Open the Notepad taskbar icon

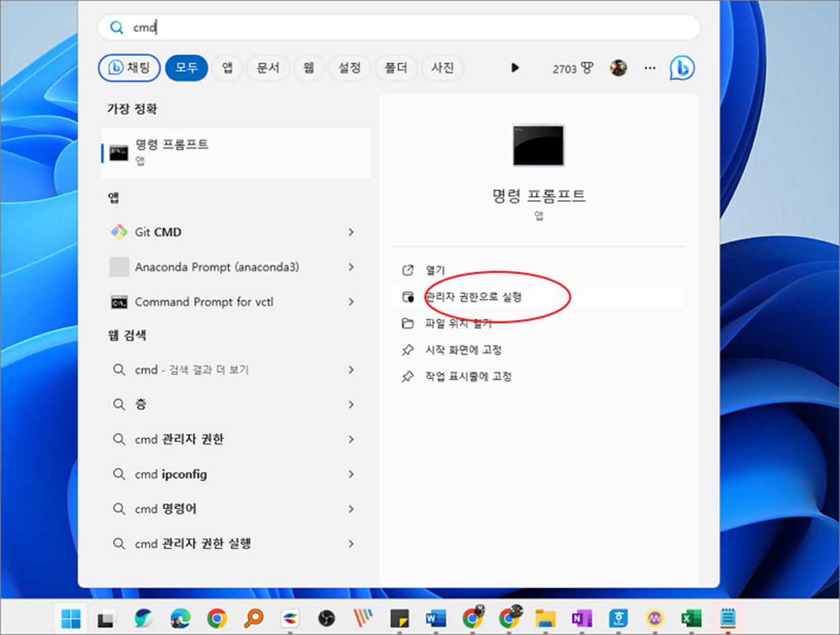click(x=727, y=618)
